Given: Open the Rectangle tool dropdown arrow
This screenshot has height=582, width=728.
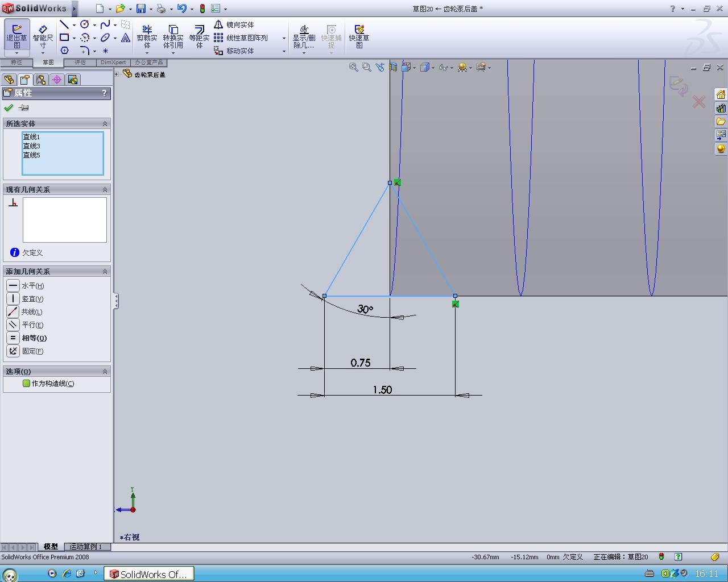Looking at the screenshot, I should (74, 38).
